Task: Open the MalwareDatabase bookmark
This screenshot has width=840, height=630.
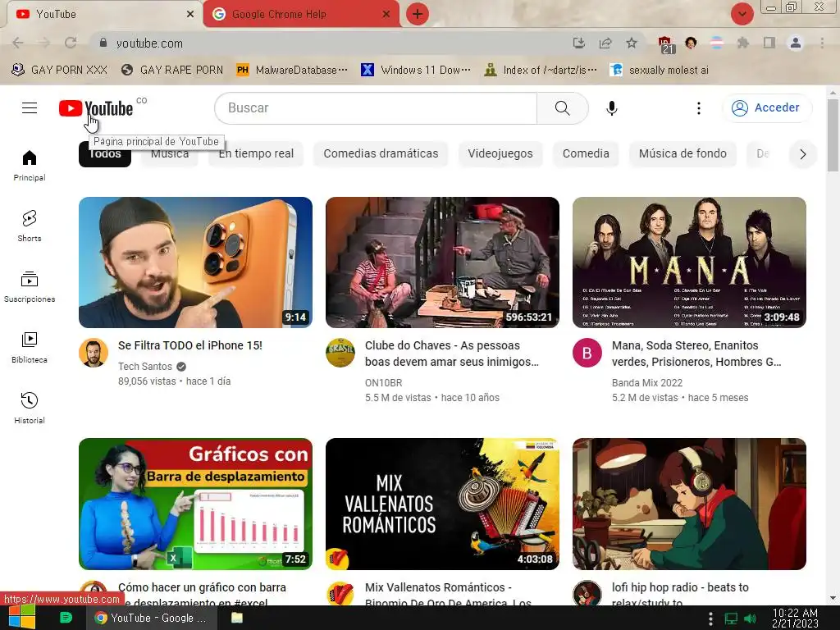Action: pos(292,71)
